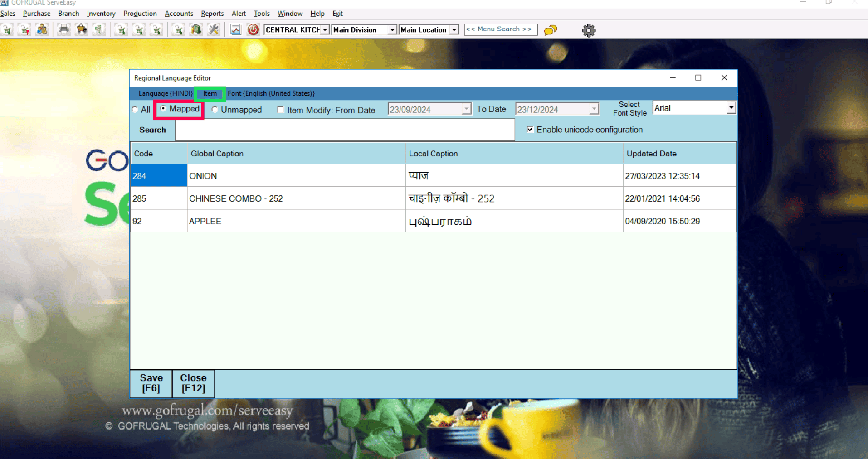Expand the Select Font Style dropdown
The width and height of the screenshot is (868, 459).
[x=731, y=108]
